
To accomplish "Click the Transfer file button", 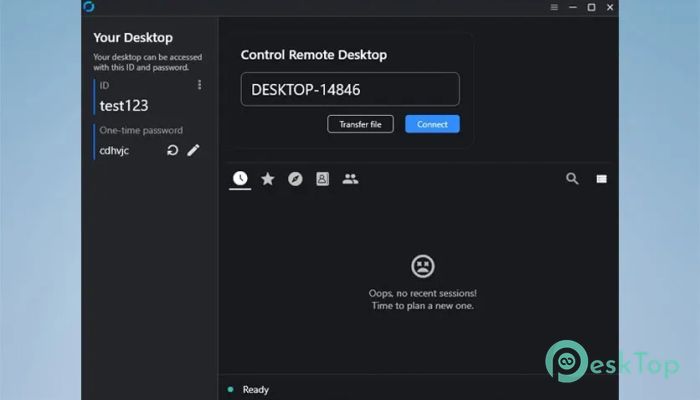I will click(x=361, y=124).
